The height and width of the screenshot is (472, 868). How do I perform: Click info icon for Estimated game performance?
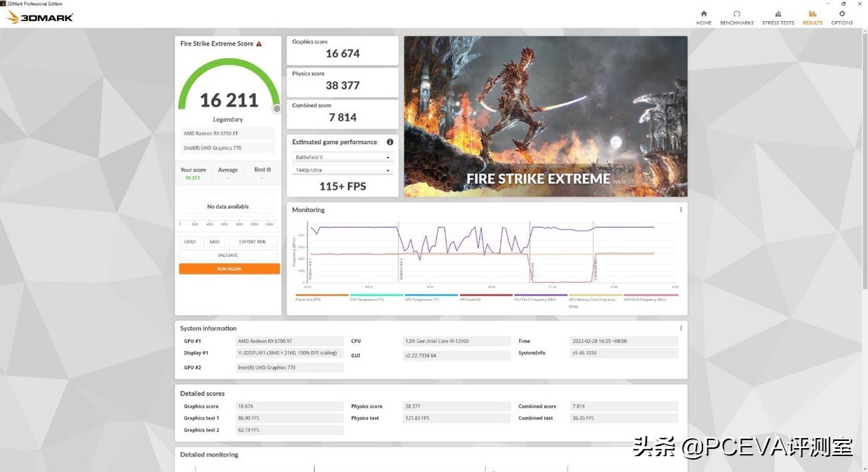(x=390, y=143)
